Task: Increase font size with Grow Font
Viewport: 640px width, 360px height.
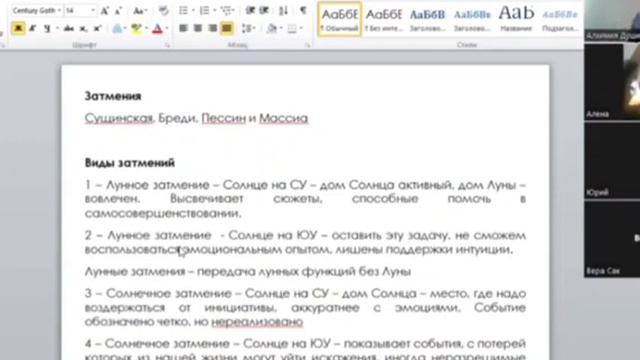Action: [x=105, y=11]
